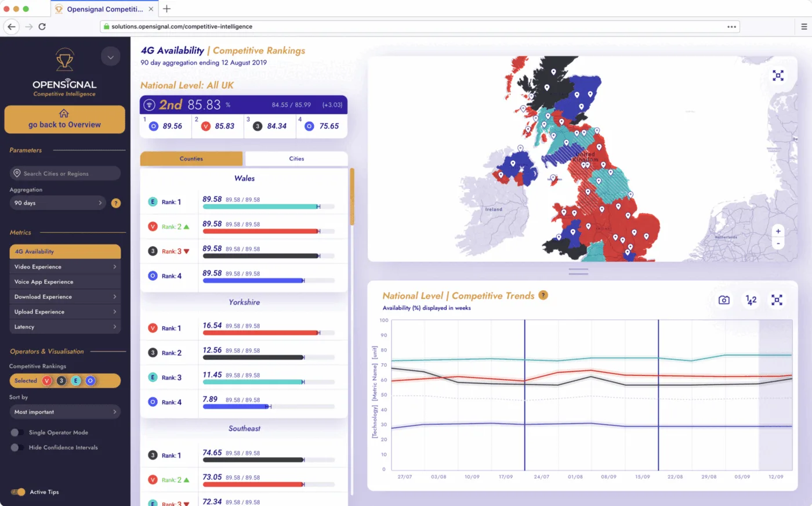Click the O operator icon in Yorkshire Rank 4
The height and width of the screenshot is (506, 812).
coord(153,402)
